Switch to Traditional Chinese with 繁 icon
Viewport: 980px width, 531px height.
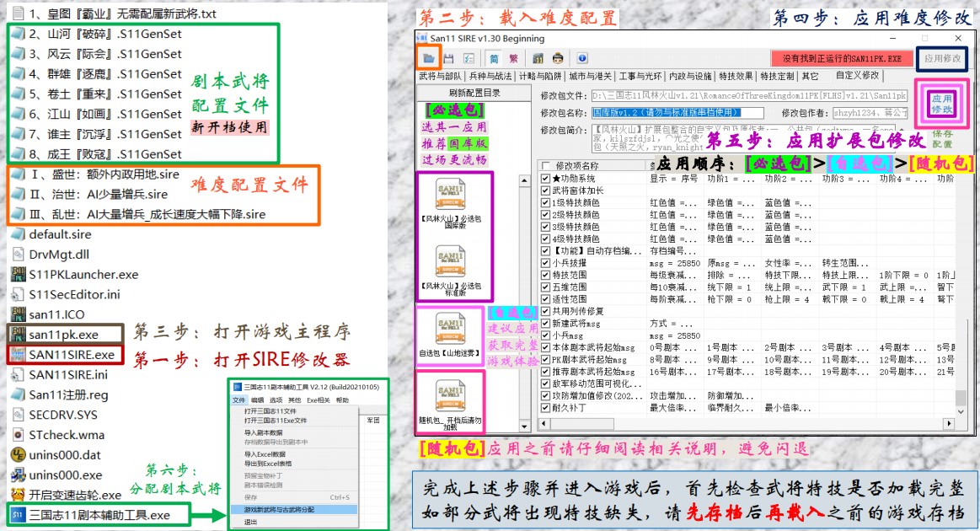tap(514, 58)
